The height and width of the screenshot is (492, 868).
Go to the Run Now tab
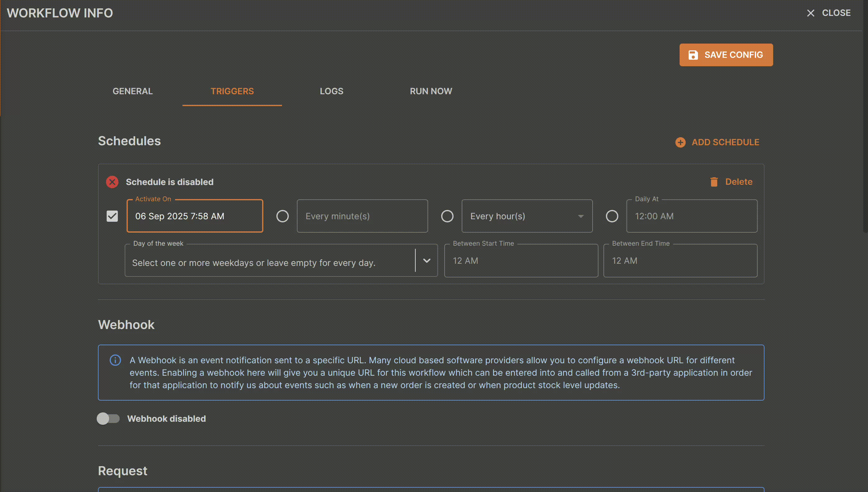coord(431,91)
